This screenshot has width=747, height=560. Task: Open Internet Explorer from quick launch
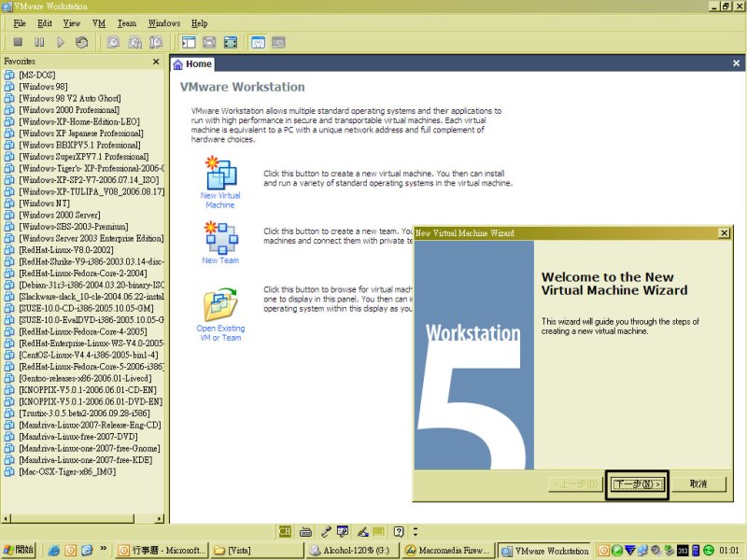pyautogui.click(x=54, y=551)
